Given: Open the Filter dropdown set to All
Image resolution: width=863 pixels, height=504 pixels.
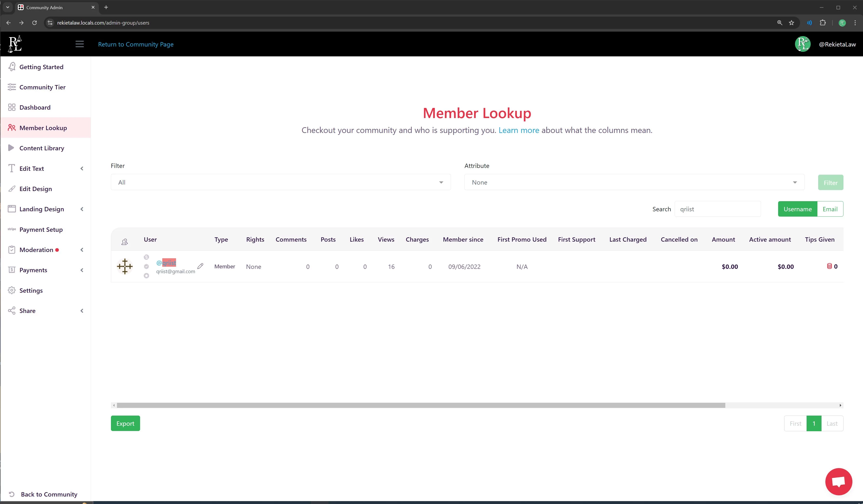Looking at the screenshot, I should click(x=281, y=182).
